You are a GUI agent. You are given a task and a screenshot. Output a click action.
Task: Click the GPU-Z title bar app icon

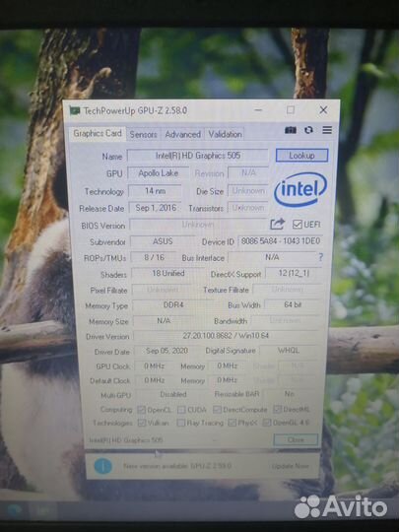click(75, 110)
